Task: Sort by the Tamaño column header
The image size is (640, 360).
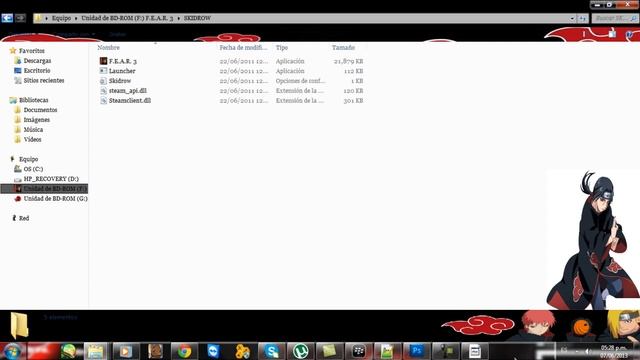Action: (343, 48)
